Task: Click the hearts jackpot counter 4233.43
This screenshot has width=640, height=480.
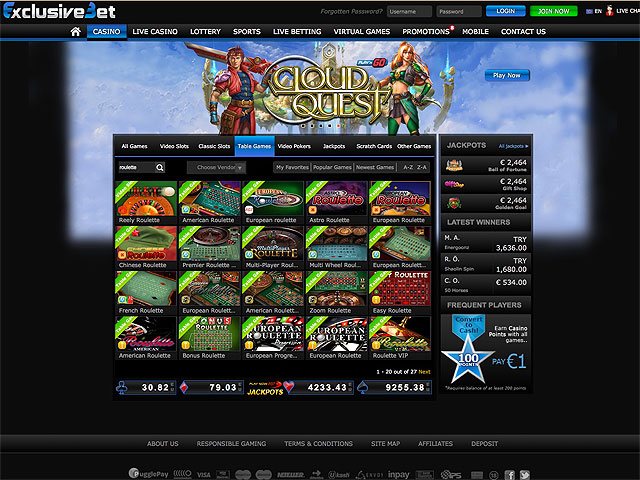Action: pyautogui.click(x=318, y=387)
